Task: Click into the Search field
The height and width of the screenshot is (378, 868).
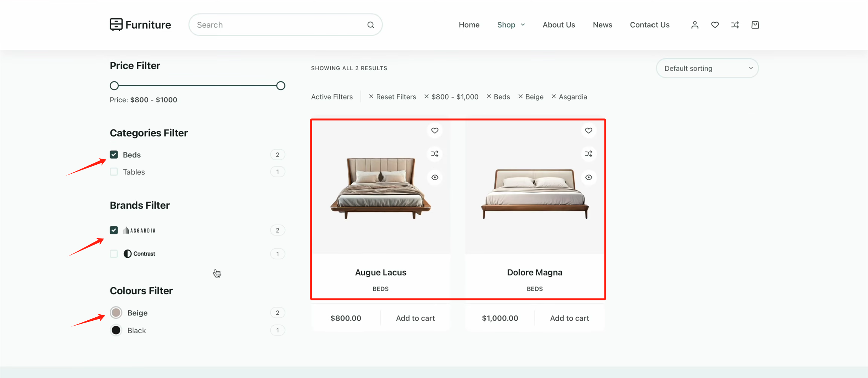Action: 285,25
